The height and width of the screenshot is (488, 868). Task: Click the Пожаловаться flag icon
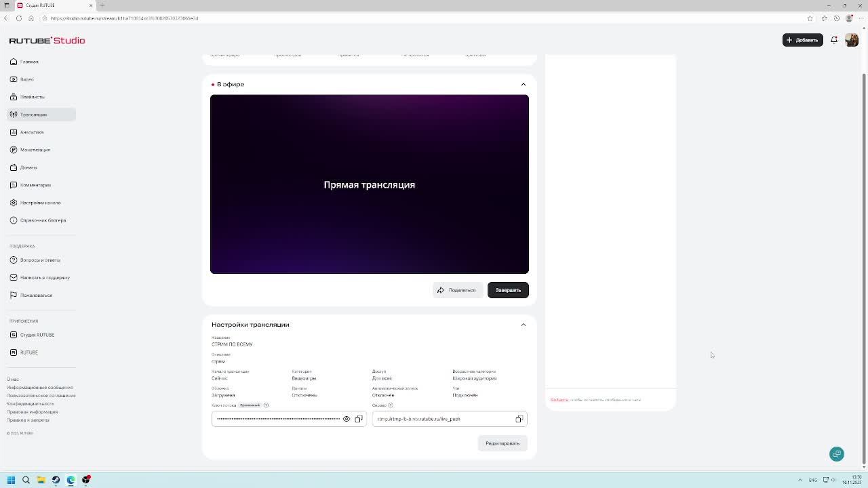pos(14,295)
